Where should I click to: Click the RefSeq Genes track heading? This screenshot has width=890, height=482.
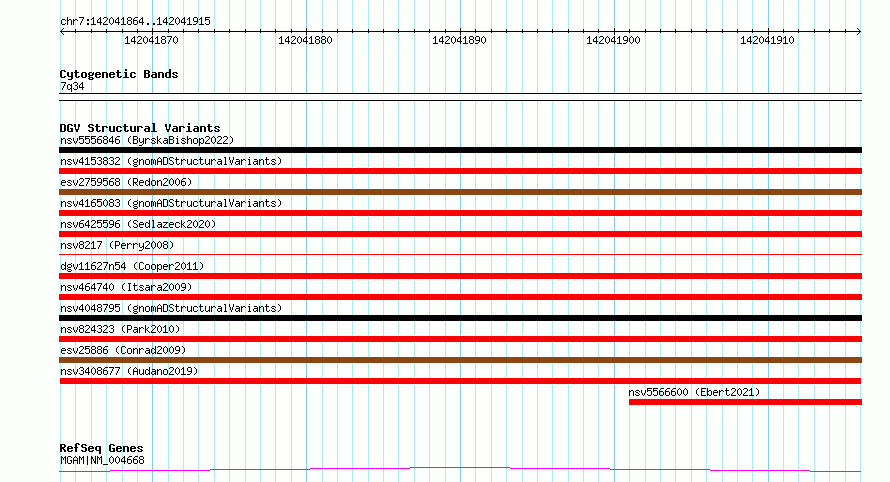(101, 449)
